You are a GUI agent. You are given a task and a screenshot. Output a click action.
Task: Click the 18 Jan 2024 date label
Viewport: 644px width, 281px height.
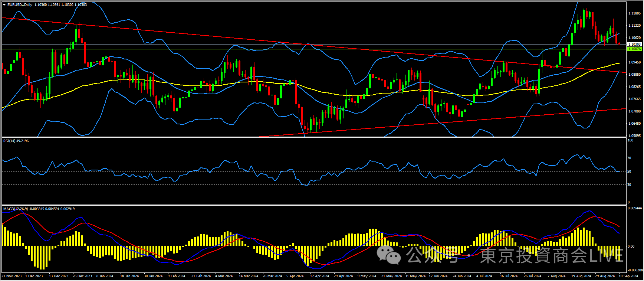pyautogui.click(x=129, y=276)
